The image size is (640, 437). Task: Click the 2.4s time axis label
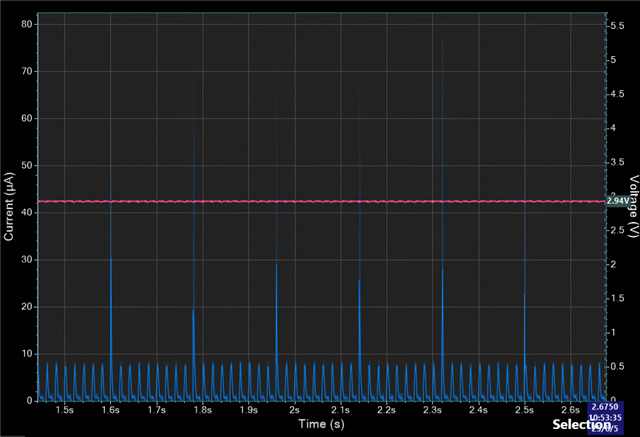tap(478, 410)
